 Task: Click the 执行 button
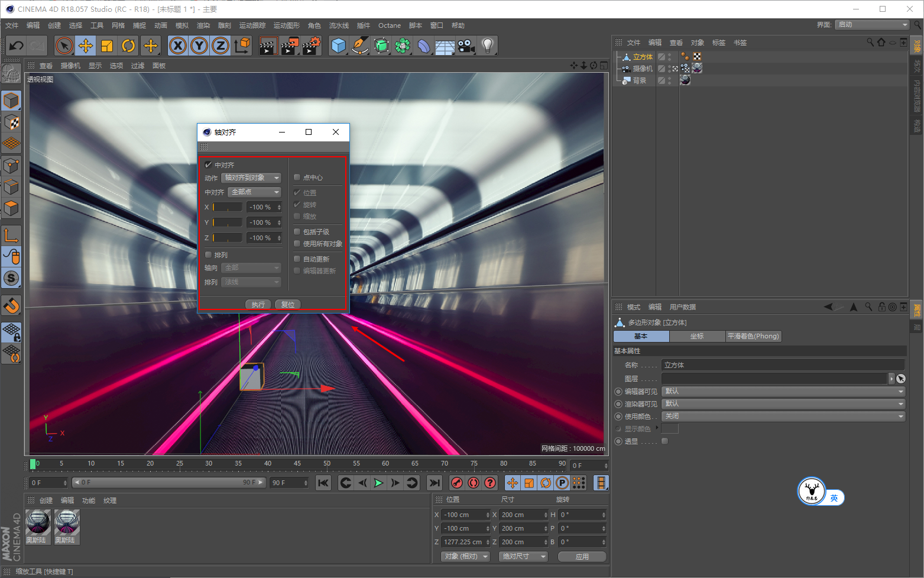[x=258, y=305]
